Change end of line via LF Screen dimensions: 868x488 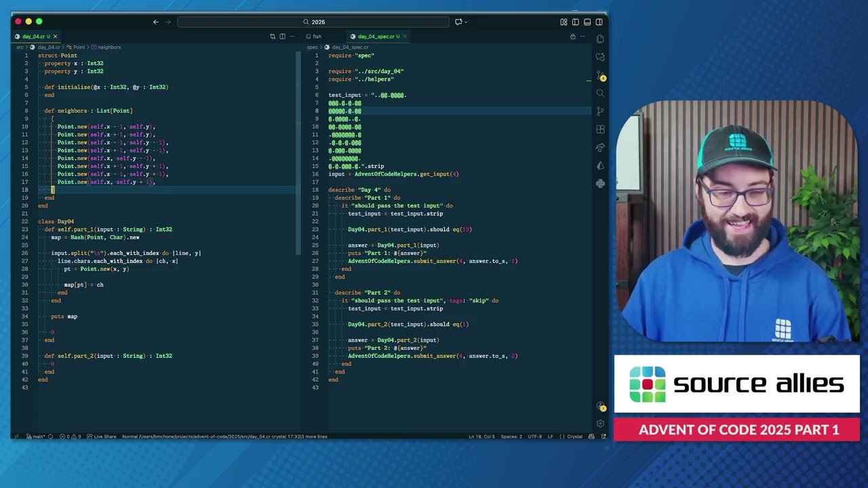pyautogui.click(x=551, y=436)
